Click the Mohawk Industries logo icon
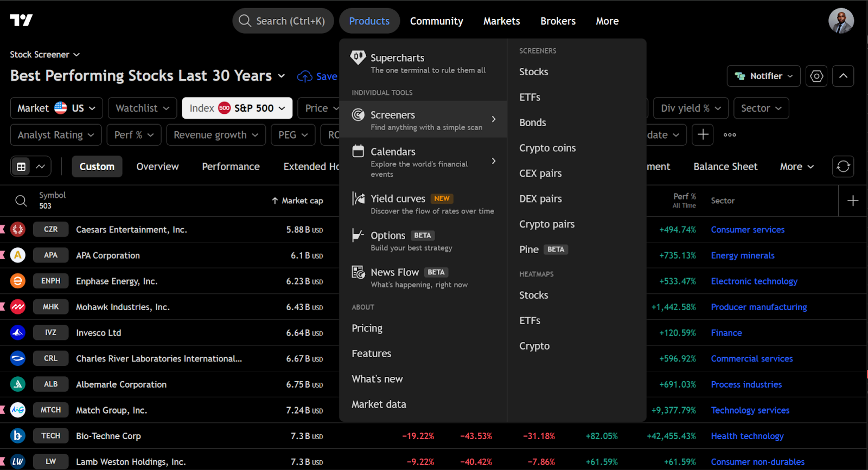The image size is (868, 470). [18, 307]
